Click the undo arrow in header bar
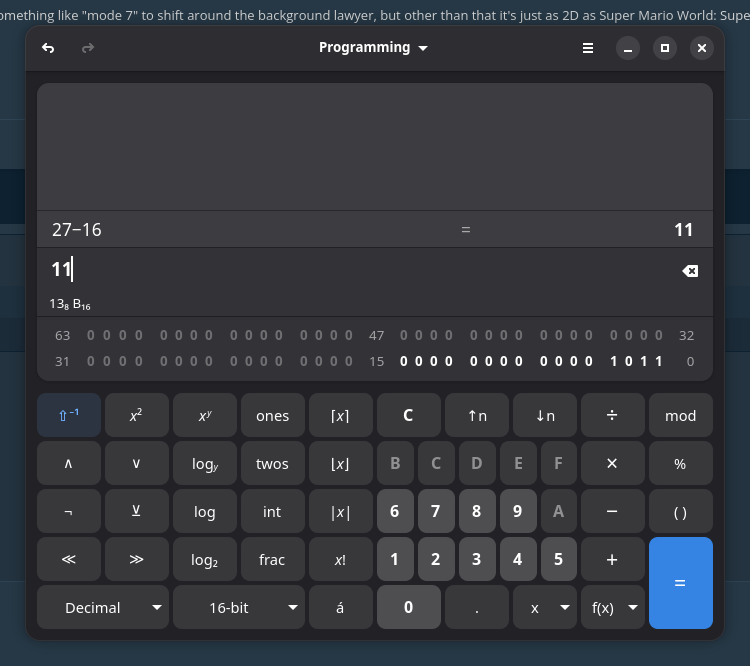The image size is (750, 666). point(48,48)
